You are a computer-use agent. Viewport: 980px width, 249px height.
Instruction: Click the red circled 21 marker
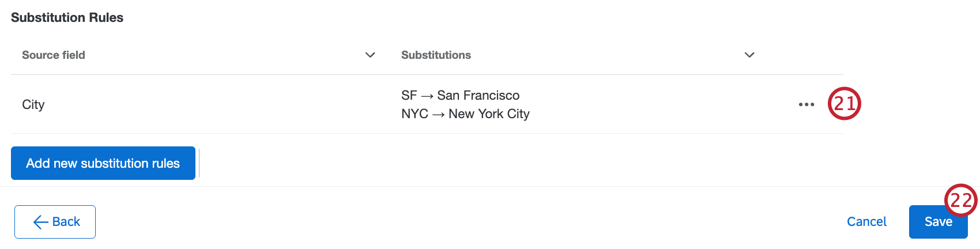coord(844,104)
